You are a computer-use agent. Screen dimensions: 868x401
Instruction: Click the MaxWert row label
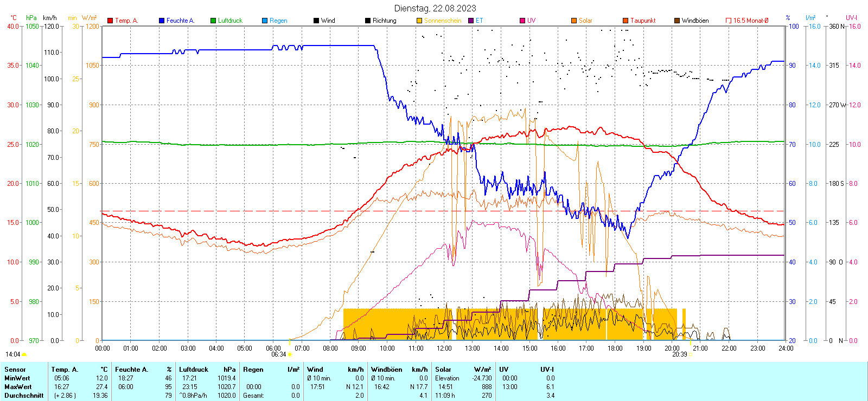pyautogui.click(x=18, y=387)
